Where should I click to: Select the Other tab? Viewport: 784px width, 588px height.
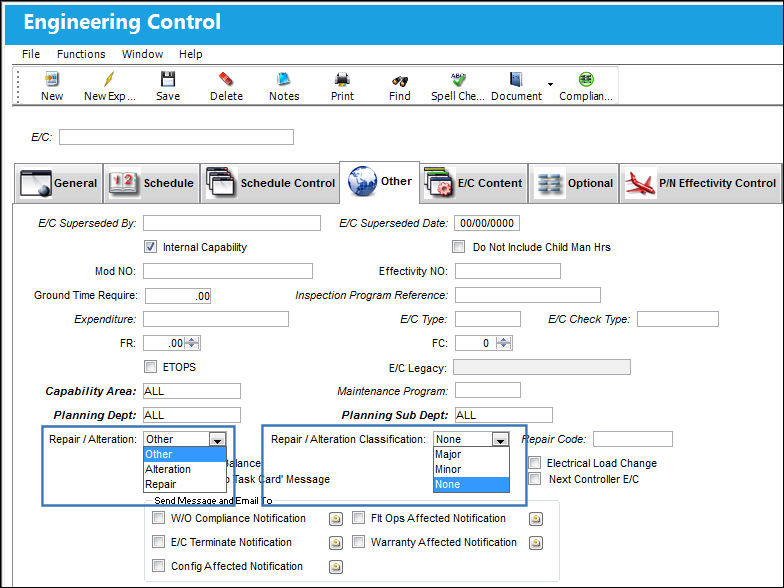[x=380, y=182]
